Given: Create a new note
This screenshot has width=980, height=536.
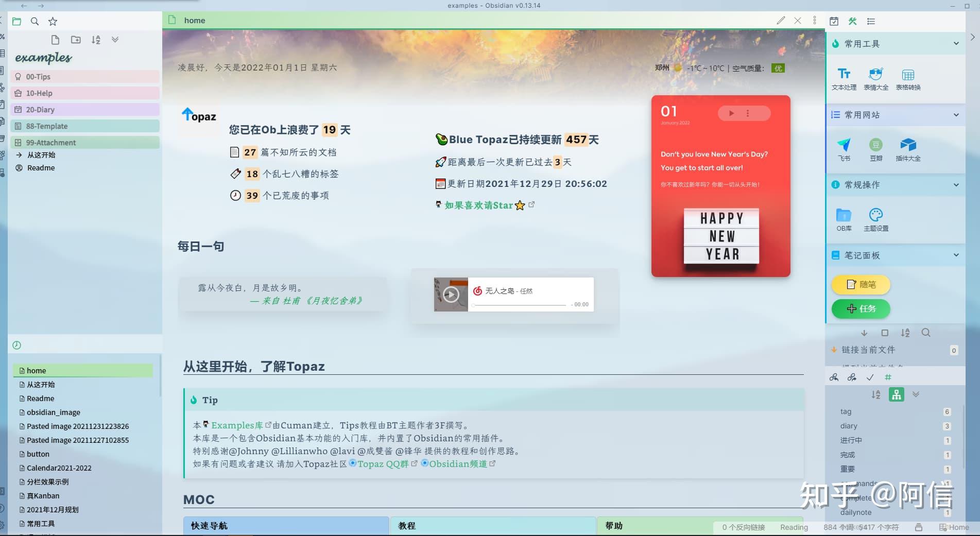Looking at the screenshot, I should click(55, 39).
